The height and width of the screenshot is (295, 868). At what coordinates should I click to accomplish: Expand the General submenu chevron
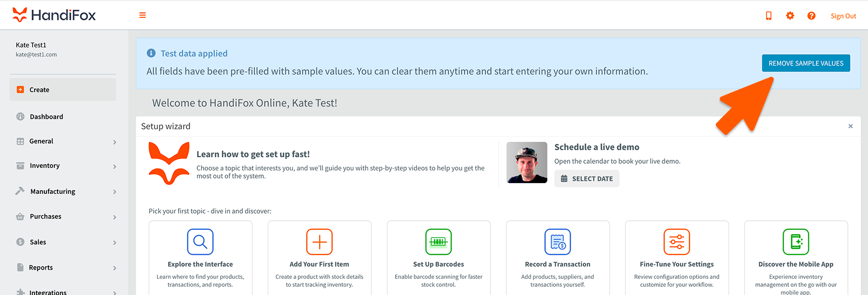coord(115,142)
